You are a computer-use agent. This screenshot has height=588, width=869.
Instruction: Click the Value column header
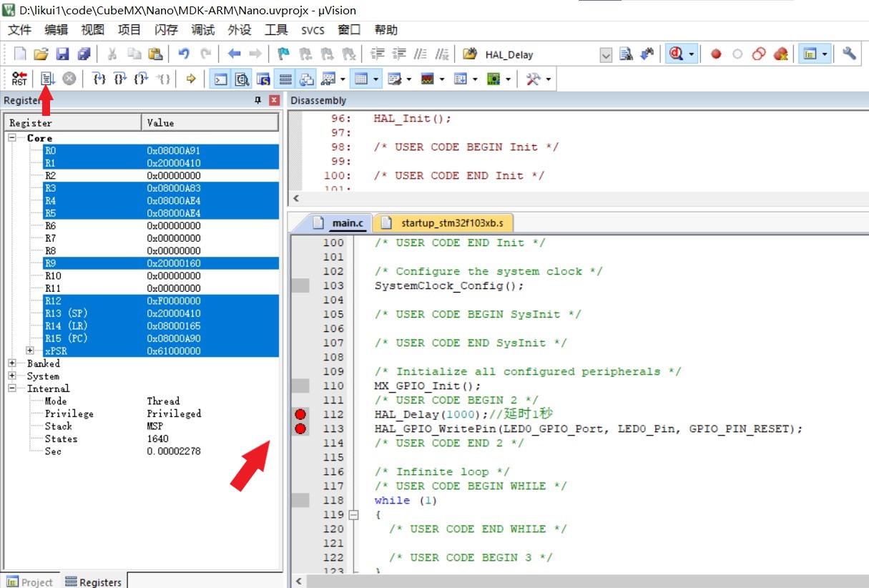pos(210,122)
